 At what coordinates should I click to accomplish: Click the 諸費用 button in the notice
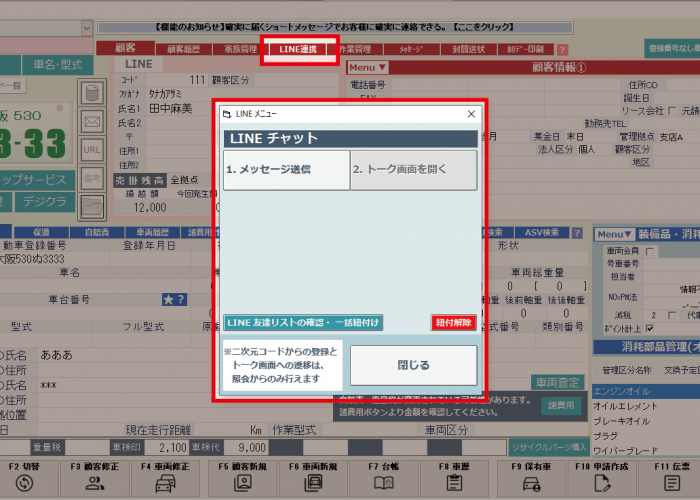(561, 405)
